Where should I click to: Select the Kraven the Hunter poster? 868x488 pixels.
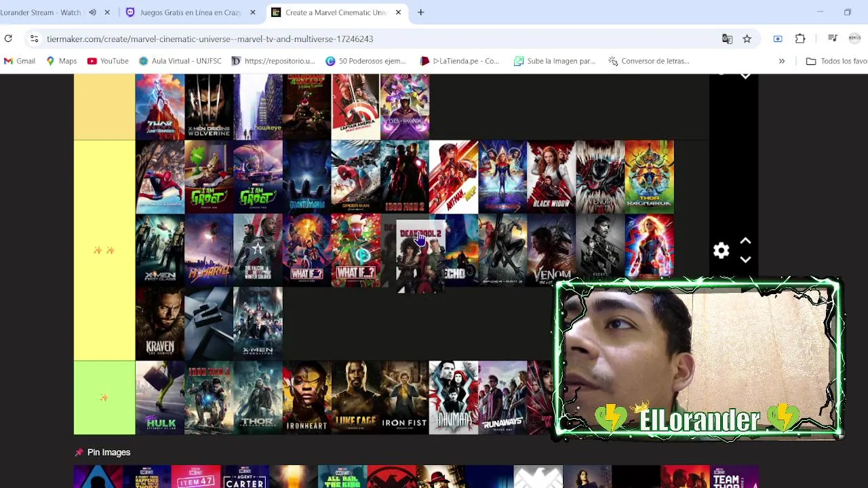[x=160, y=324]
